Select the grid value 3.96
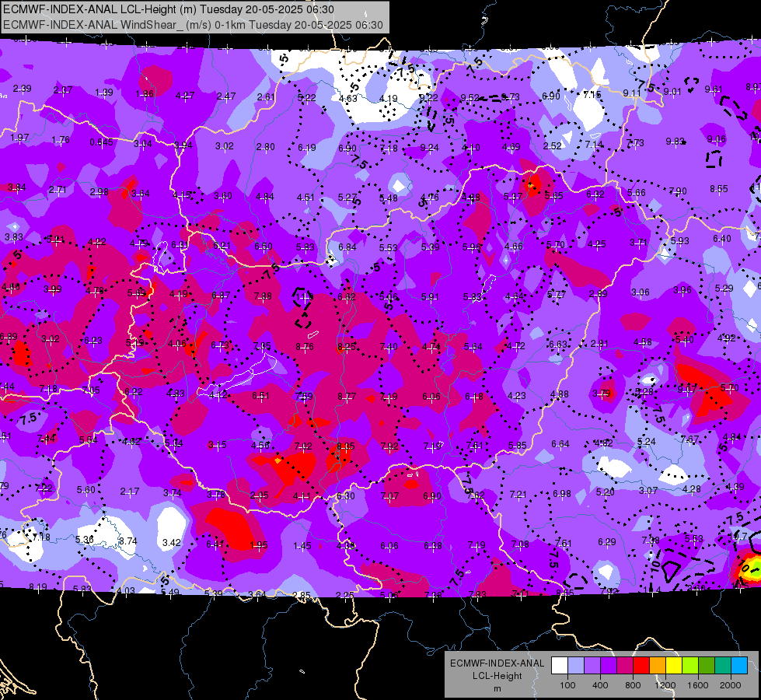761x700 pixels. [x=682, y=290]
